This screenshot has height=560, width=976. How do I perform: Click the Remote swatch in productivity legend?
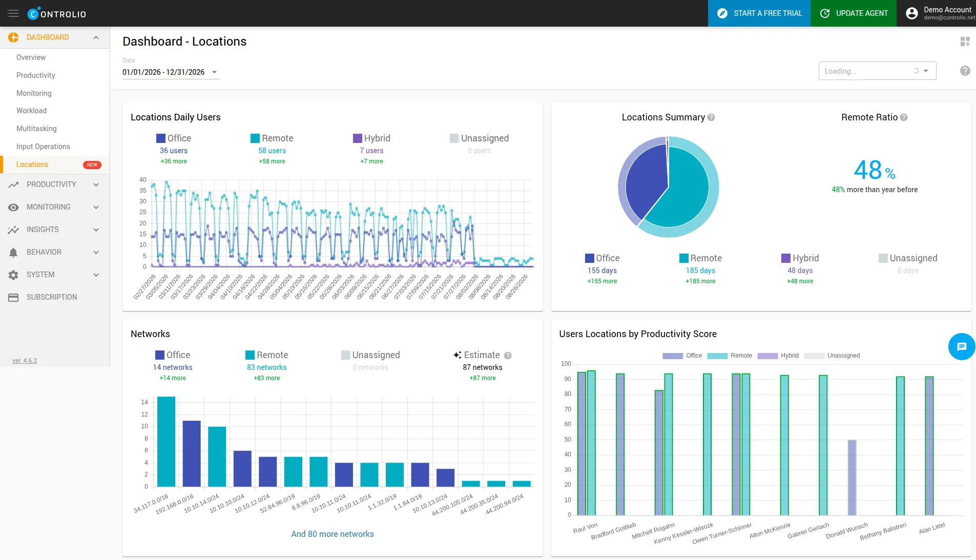tap(717, 356)
